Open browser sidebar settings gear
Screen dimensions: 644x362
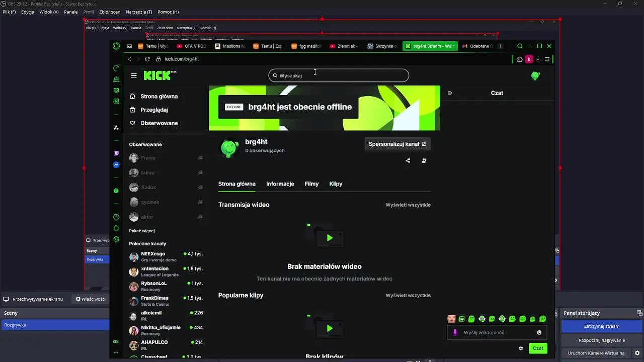116,239
